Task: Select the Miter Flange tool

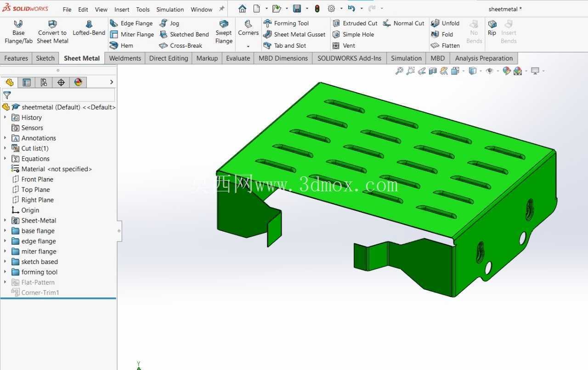Action: pos(132,34)
